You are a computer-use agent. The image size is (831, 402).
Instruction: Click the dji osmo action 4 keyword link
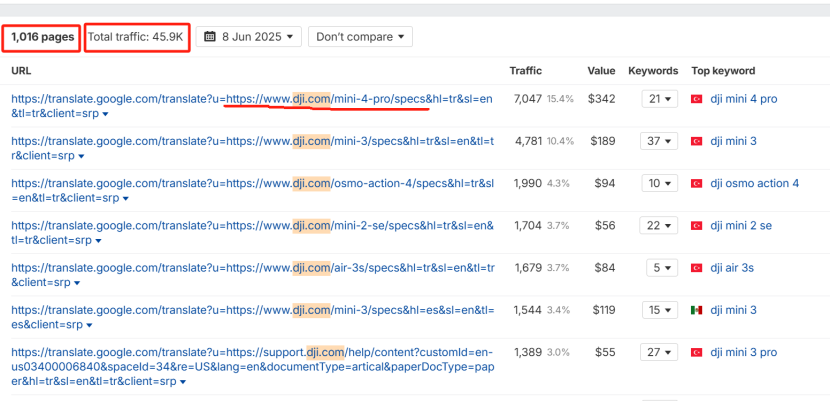coord(754,184)
